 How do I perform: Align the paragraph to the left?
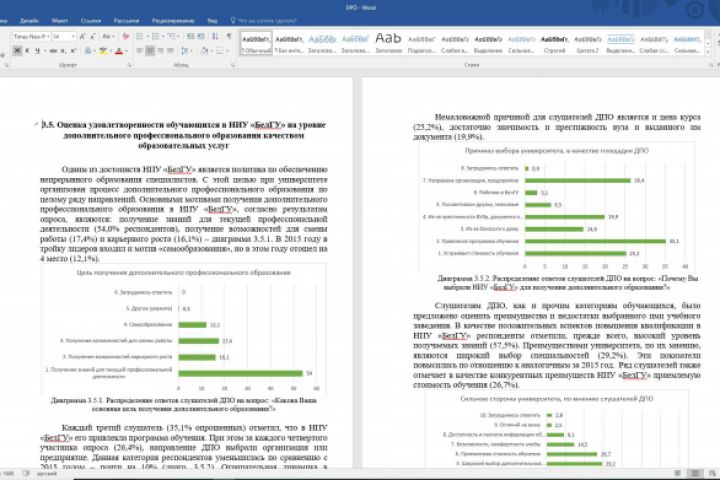(140, 51)
